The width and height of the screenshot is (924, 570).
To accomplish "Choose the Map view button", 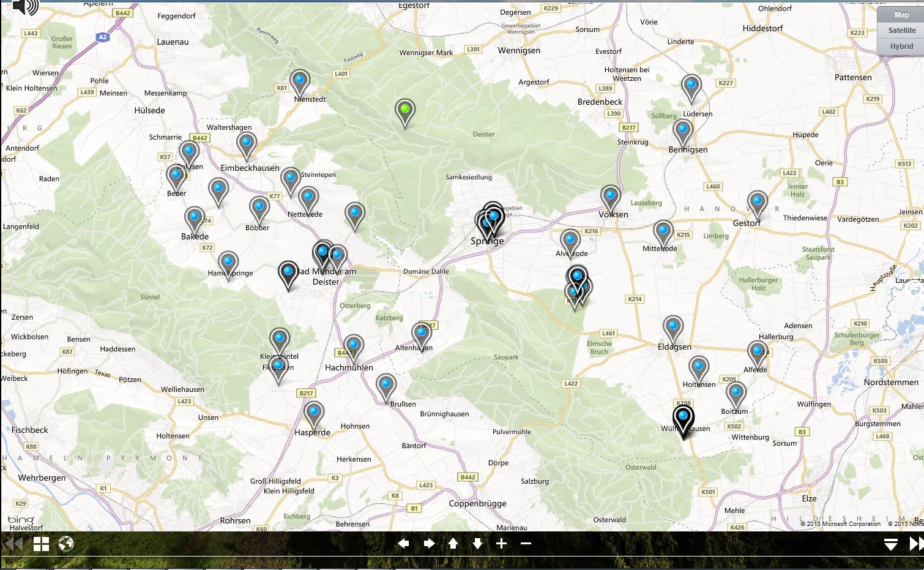I will click(901, 15).
